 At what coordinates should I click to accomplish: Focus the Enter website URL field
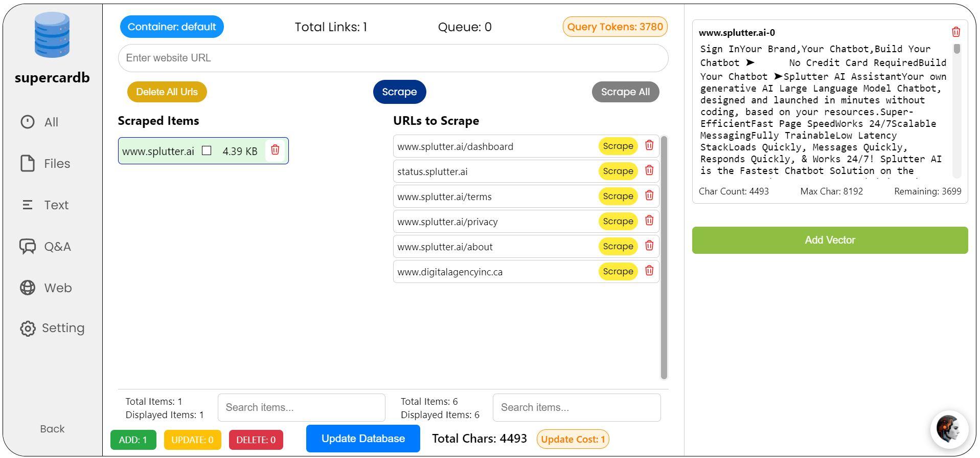click(393, 58)
